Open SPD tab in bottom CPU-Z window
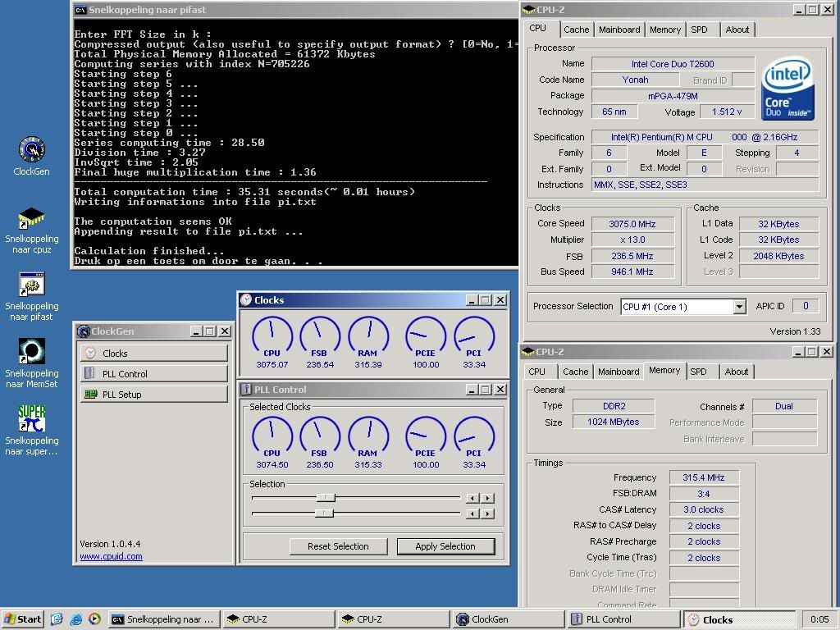Image resolution: width=840 pixels, height=630 pixels. [x=698, y=372]
